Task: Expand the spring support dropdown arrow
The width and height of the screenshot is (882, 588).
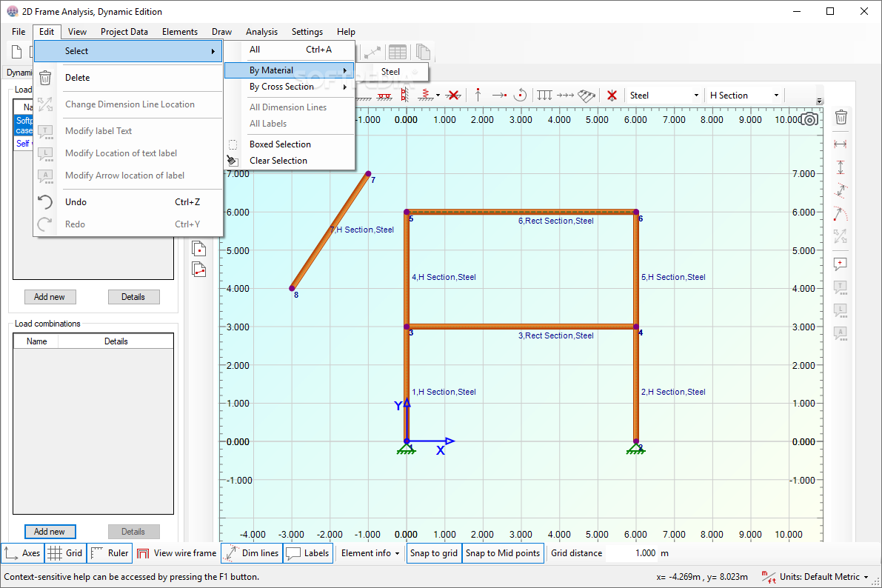Action: point(438,96)
